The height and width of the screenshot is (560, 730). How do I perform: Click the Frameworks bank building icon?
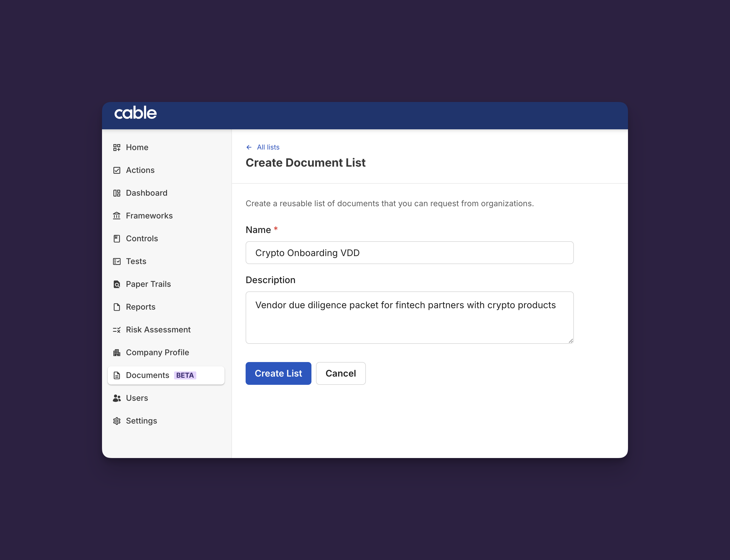click(x=117, y=216)
